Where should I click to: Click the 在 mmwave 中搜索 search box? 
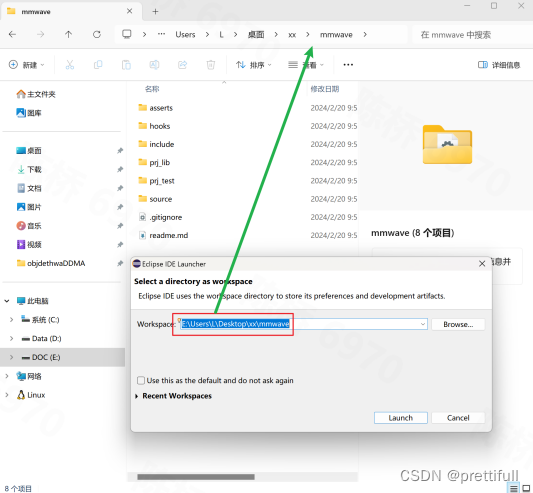472,35
